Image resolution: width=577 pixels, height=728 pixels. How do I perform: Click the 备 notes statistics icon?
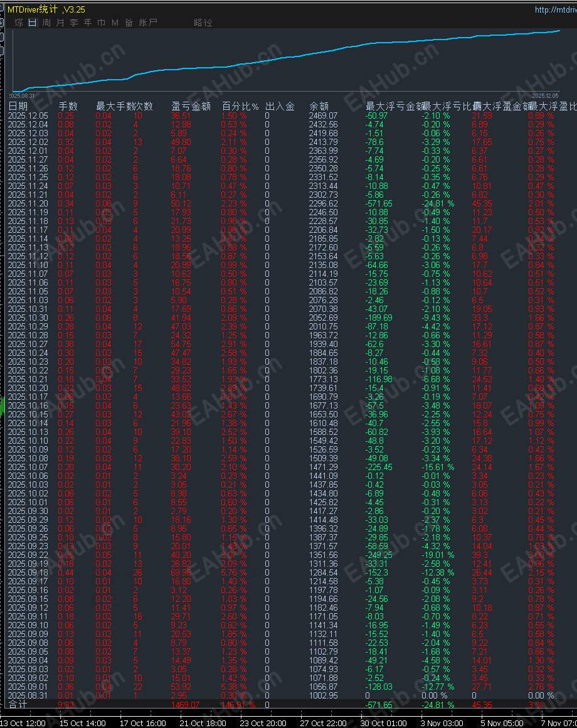(128, 22)
